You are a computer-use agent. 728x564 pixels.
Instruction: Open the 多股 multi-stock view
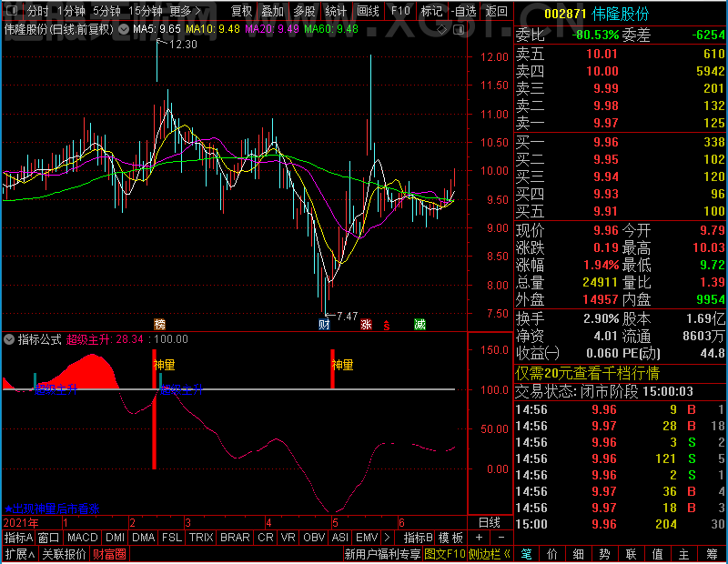305,11
